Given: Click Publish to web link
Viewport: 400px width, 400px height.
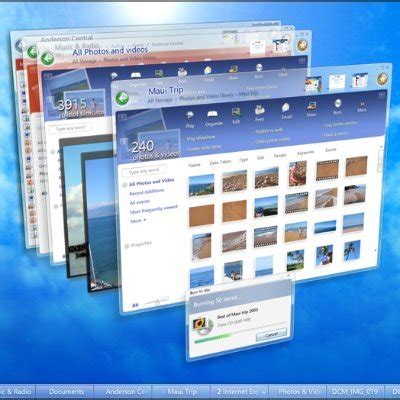Looking at the screenshot, I should coord(269,131).
